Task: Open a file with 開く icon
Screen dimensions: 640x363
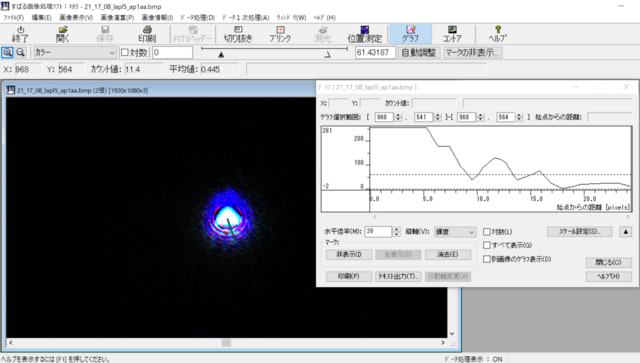Action: [x=62, y=34]
